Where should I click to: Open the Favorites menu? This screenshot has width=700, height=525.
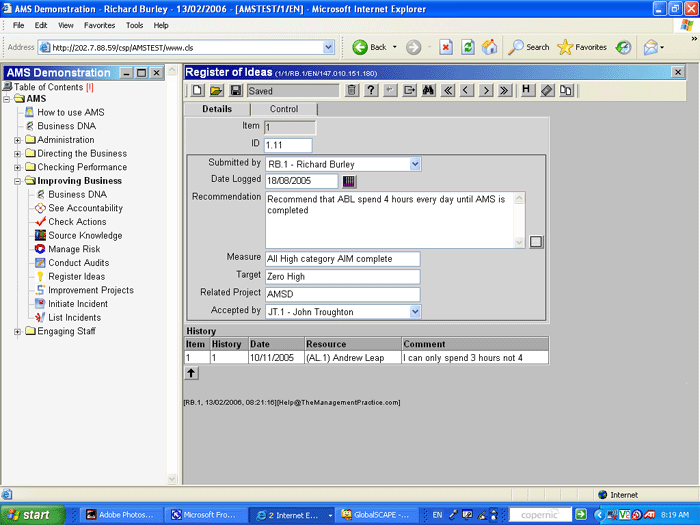pyautogui.click(x=100, y=25)
